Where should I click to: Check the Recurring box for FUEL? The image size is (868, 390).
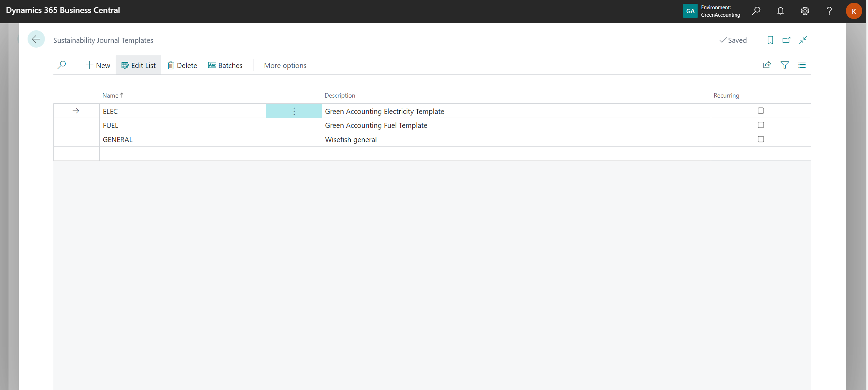[x=761, y=125]
